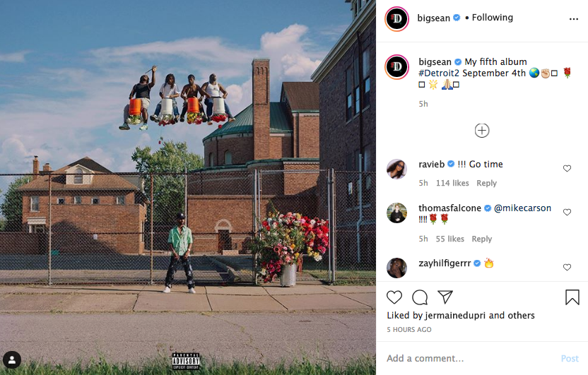This screenshot has width=588, height=375.
Task: View 114 likes on ravieb's comment
Action: coord(452,183)
